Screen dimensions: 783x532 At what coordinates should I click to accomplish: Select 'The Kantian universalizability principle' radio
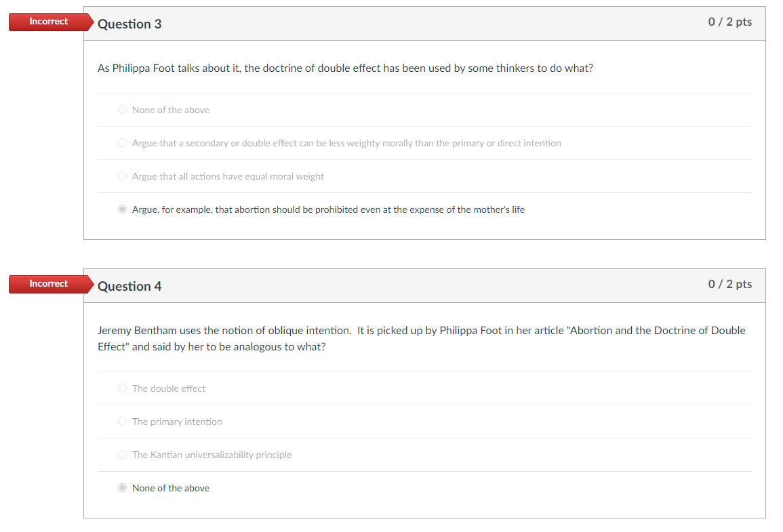(122, 454)
